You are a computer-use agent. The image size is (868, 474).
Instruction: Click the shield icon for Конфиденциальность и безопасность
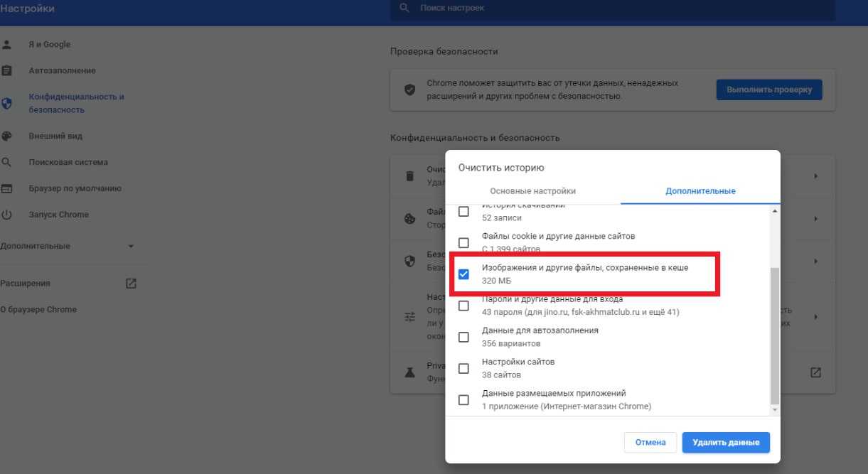(6, 103)
